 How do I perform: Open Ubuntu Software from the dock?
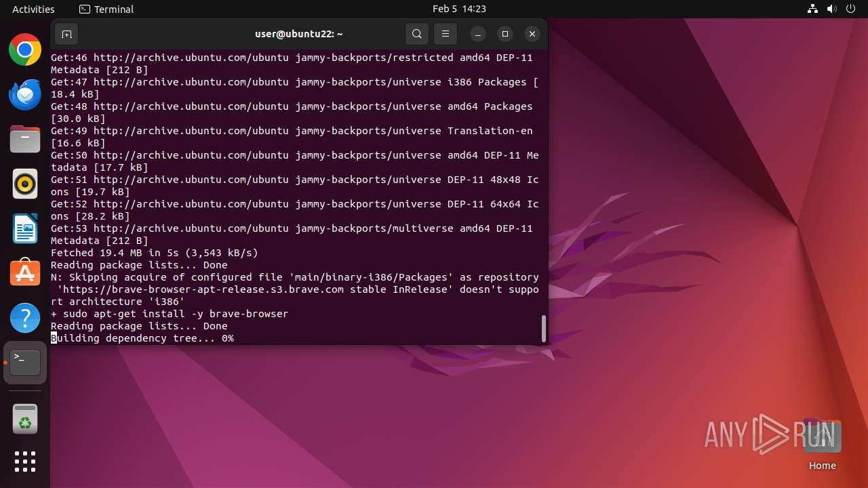(25, 273)
